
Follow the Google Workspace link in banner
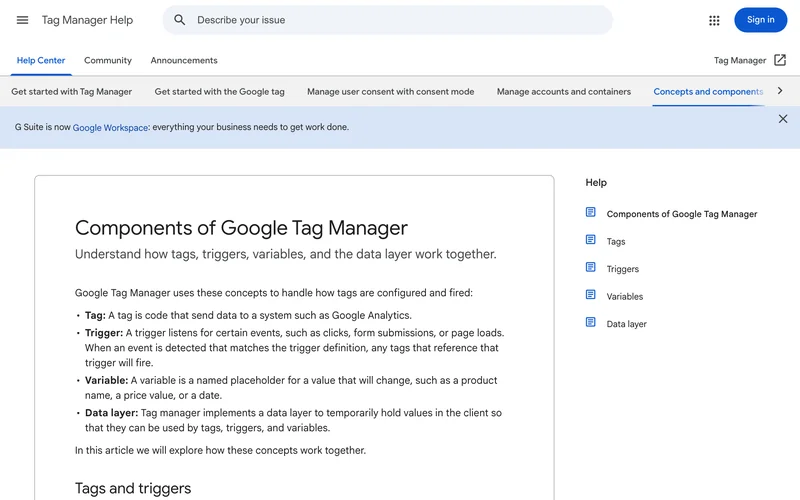(110, 128)
